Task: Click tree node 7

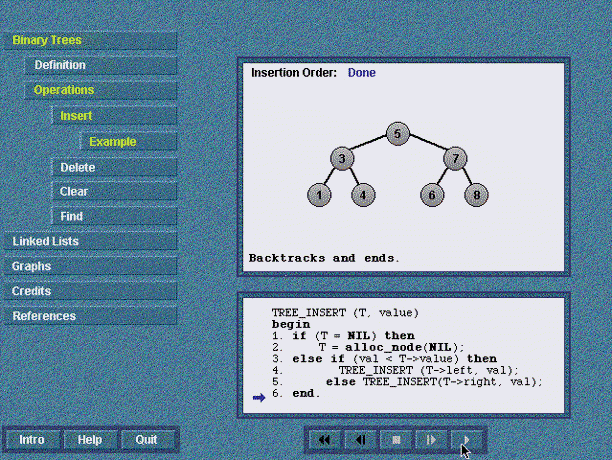Action: (x=455, y=159)
